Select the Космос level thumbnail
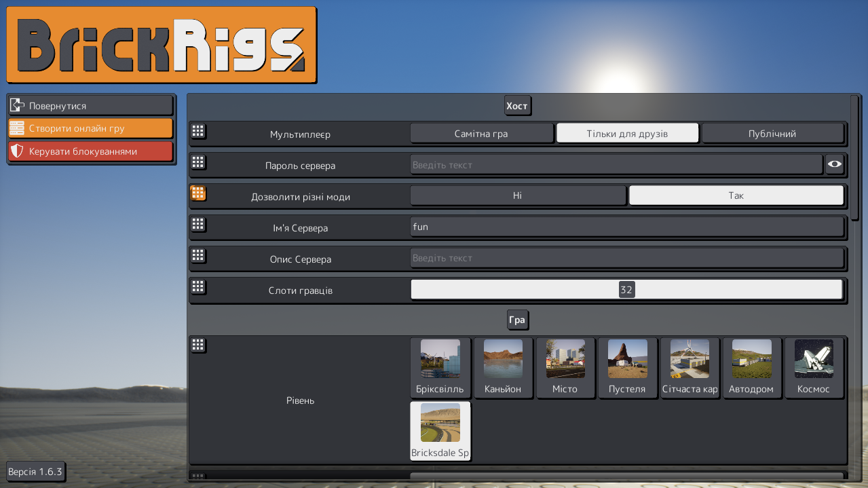868x488 pixels. pos(814,367)
